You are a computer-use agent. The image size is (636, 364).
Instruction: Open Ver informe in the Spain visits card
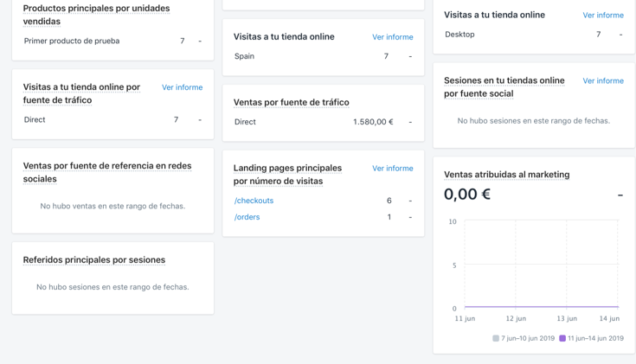coord(392,37)
